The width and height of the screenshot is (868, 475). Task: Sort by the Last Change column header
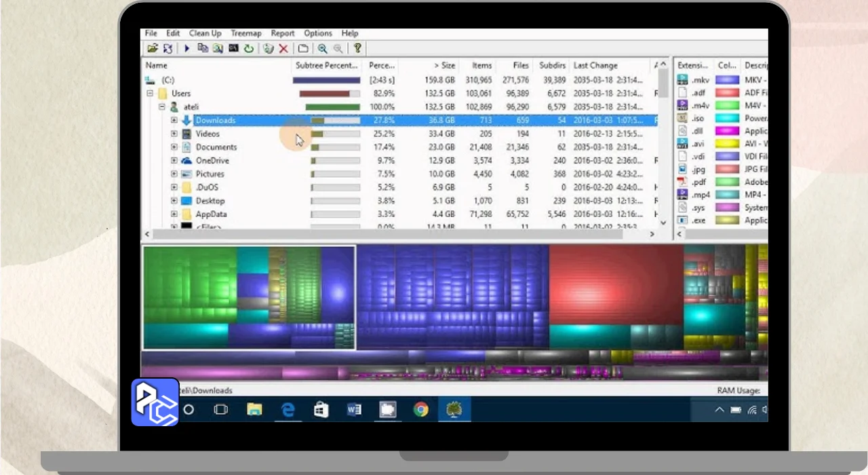pyautogui.click(x=595, y=66)
